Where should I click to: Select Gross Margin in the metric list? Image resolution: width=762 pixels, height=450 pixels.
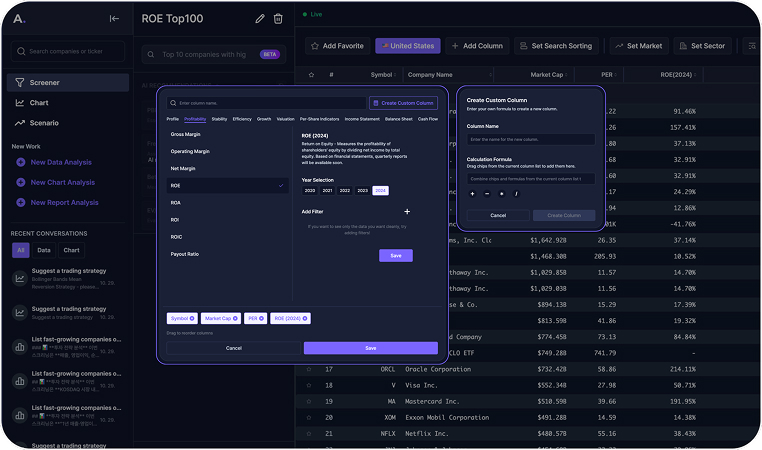click(x=227, y=134)
